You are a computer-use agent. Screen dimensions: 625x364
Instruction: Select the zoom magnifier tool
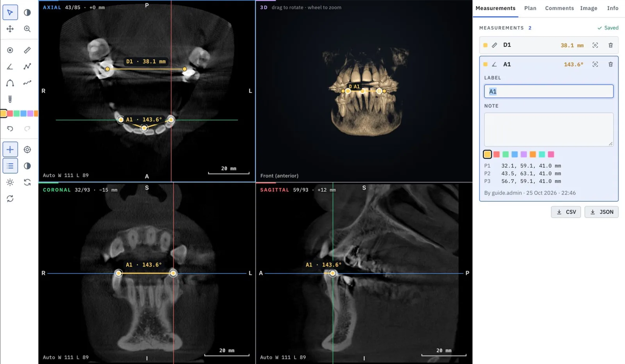click(x=27, y=29)
